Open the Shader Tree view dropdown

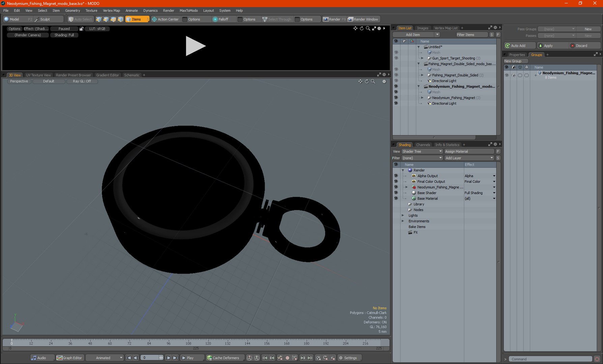pos(422,151)
